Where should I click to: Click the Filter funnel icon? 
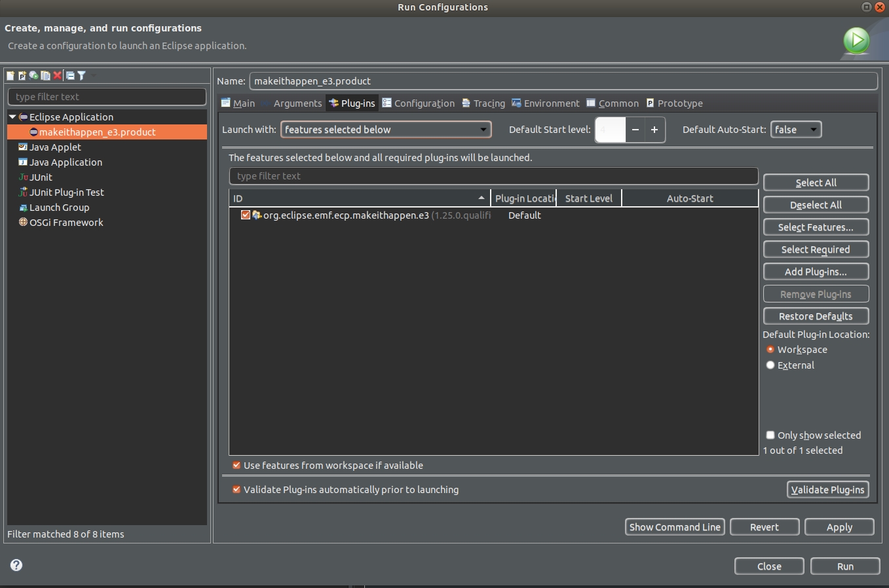tap(81, 75)
